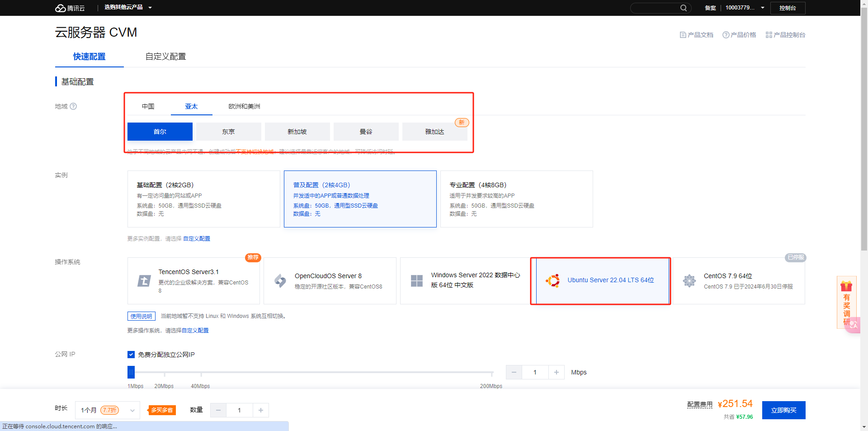Click 备案 link in header
Screen dimensions: 868x431
click(711, 8)
